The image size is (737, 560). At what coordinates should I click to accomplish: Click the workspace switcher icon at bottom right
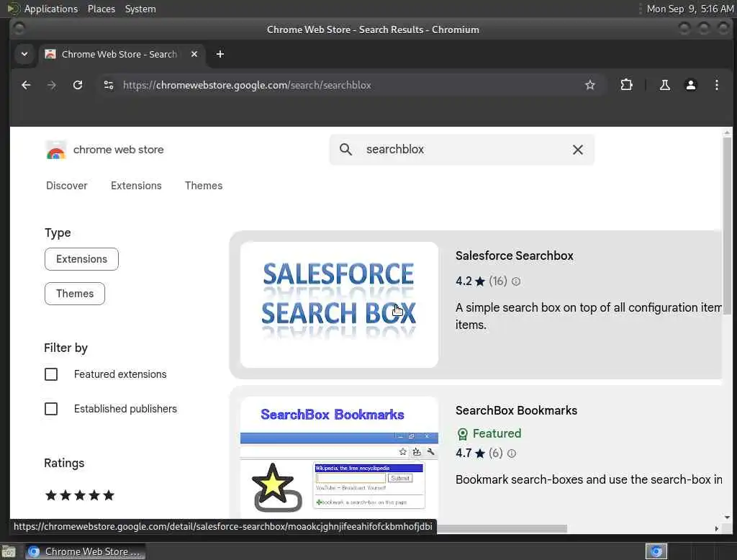pos(656,551)
